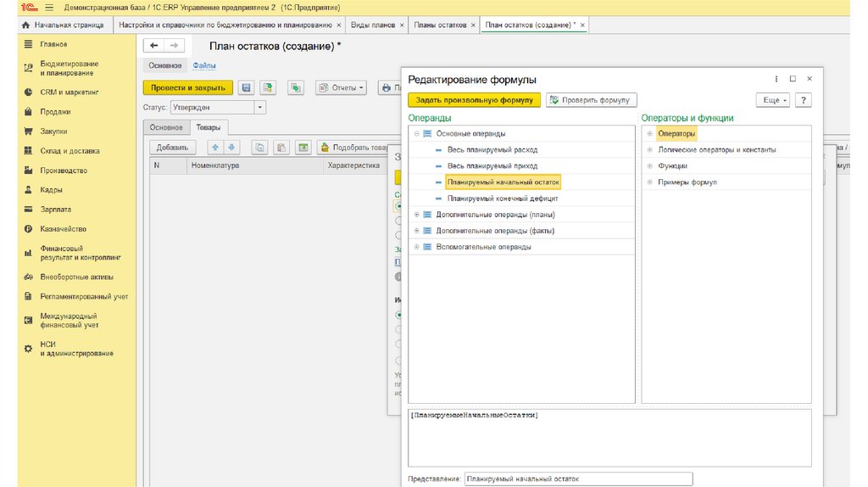
Task: Click the Проверить формулу button
Action: (591, 100)
